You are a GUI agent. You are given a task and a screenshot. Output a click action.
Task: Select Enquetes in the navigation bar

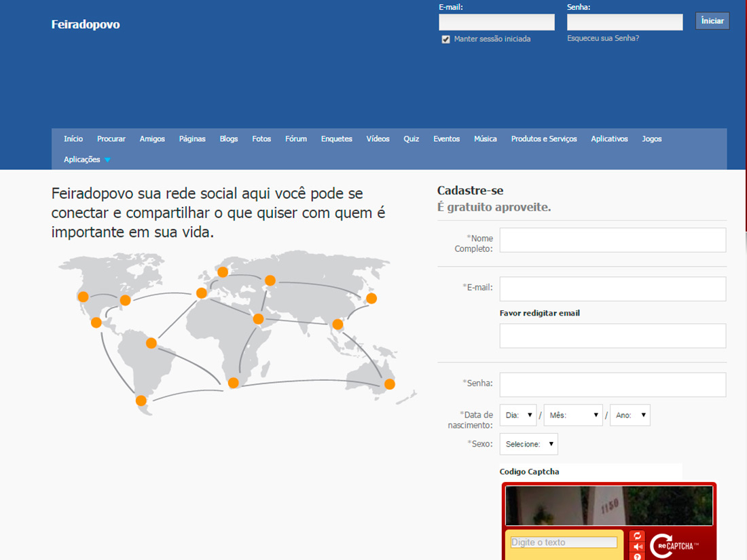[337, 139]
